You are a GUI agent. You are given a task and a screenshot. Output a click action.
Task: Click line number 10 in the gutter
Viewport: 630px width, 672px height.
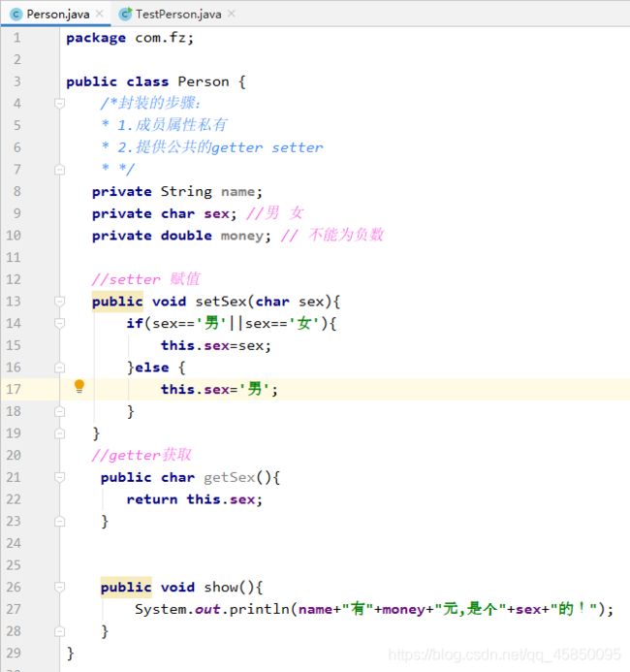14,236
